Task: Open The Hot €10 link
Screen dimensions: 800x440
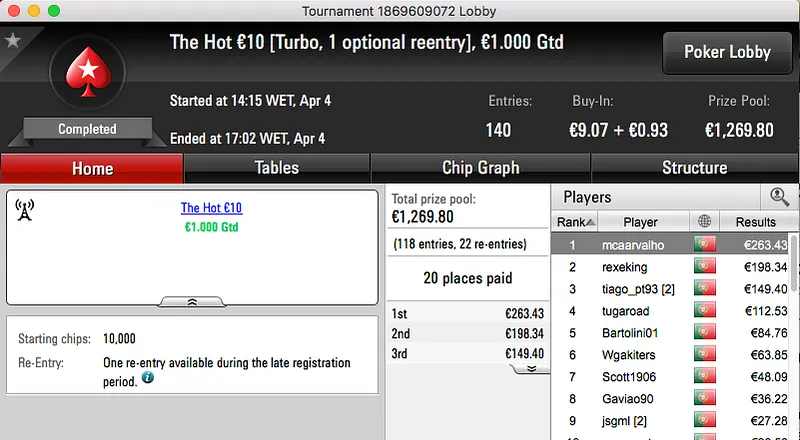Action: coord(211,208)
